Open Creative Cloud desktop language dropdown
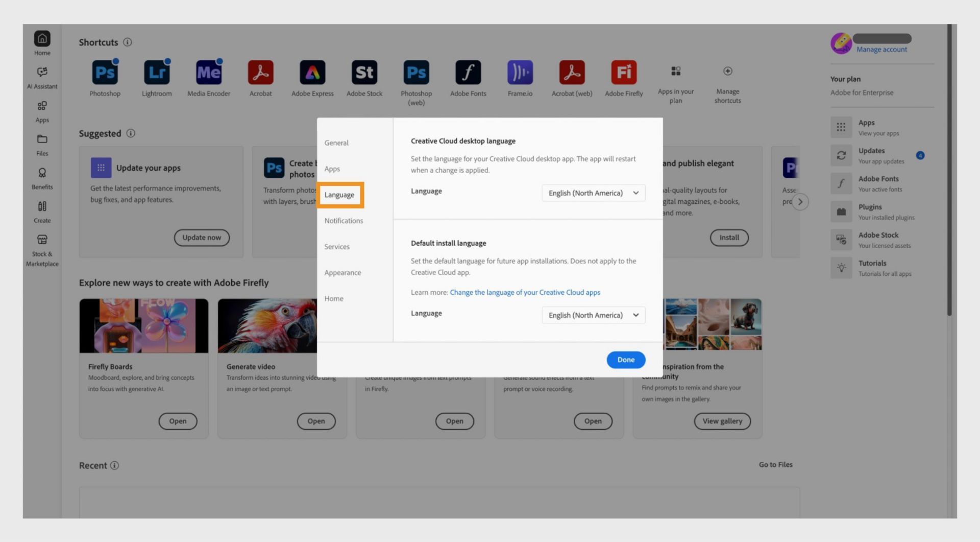The image size is (980, 542). (593, 193)
